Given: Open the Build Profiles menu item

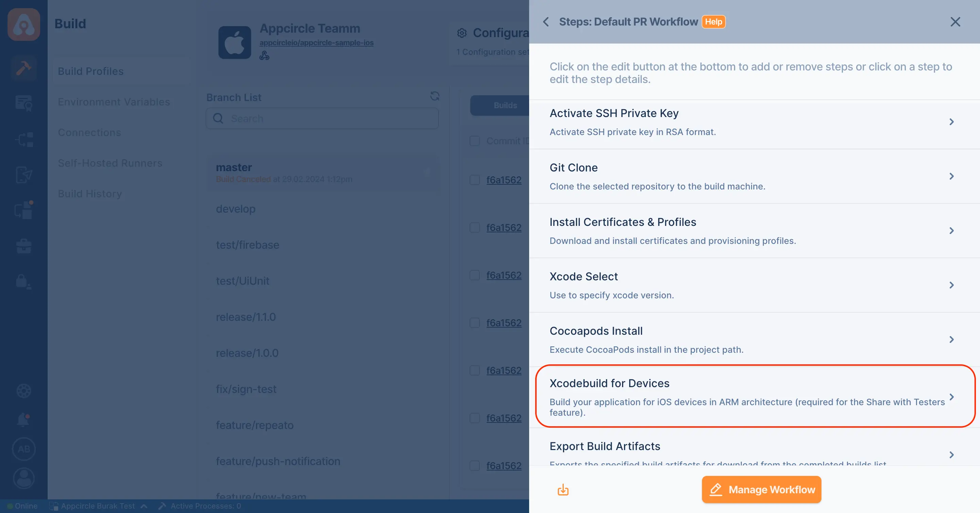Looking at the screenshot, I should (121, 71).
